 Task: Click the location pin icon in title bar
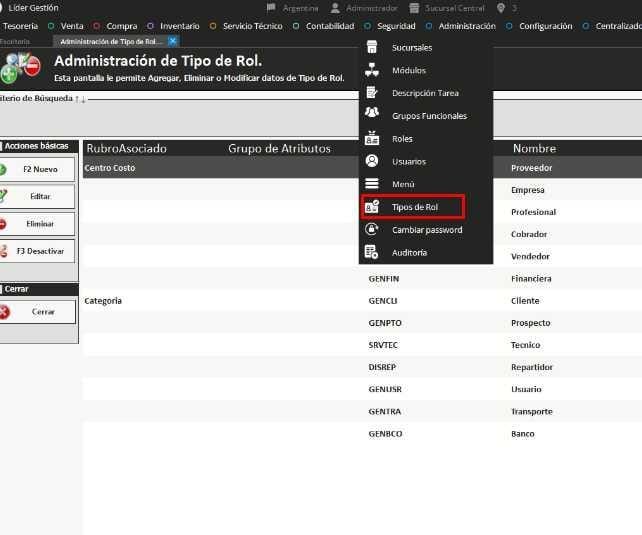(500, 8)
